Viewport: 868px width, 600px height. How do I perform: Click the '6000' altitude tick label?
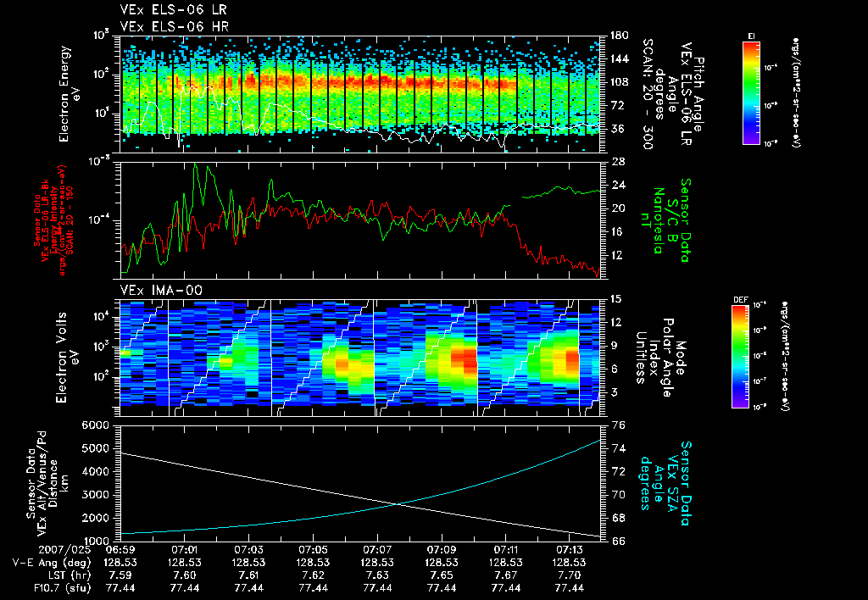(95, 425)
